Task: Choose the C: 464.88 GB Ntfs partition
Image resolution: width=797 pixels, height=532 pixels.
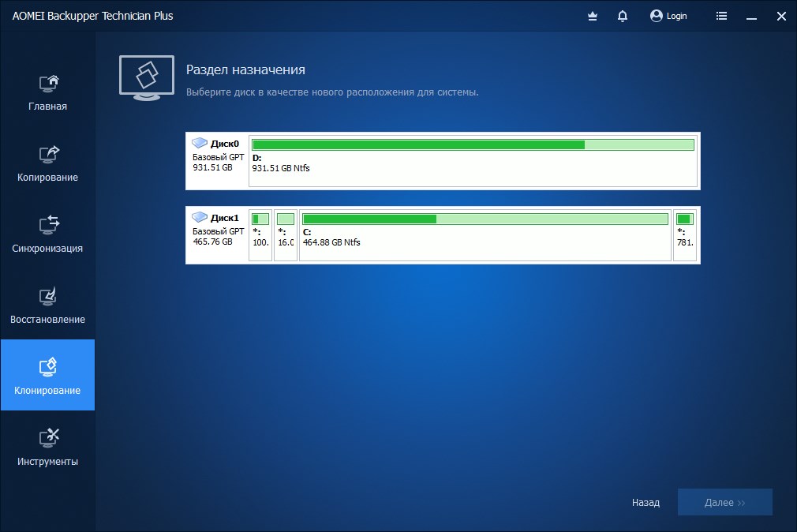Action: (485, 235)
